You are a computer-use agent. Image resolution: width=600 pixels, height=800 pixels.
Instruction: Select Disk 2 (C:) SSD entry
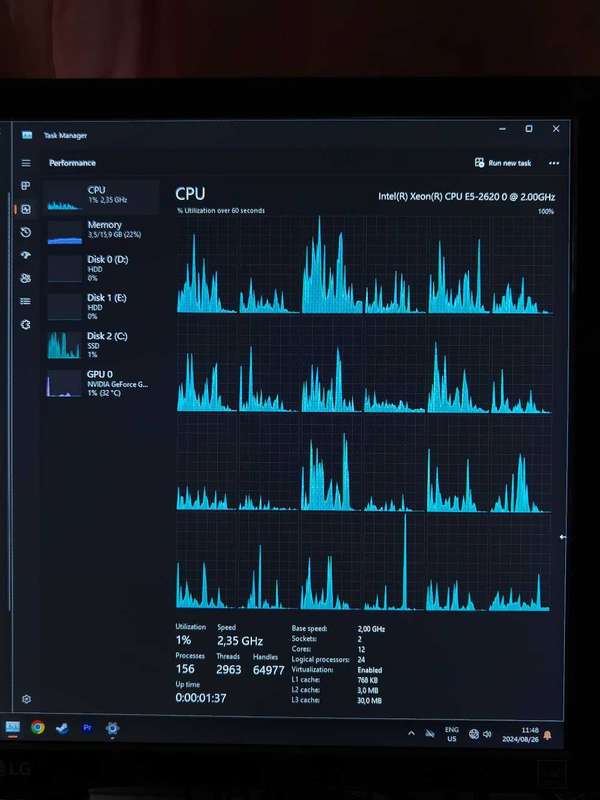102,345
